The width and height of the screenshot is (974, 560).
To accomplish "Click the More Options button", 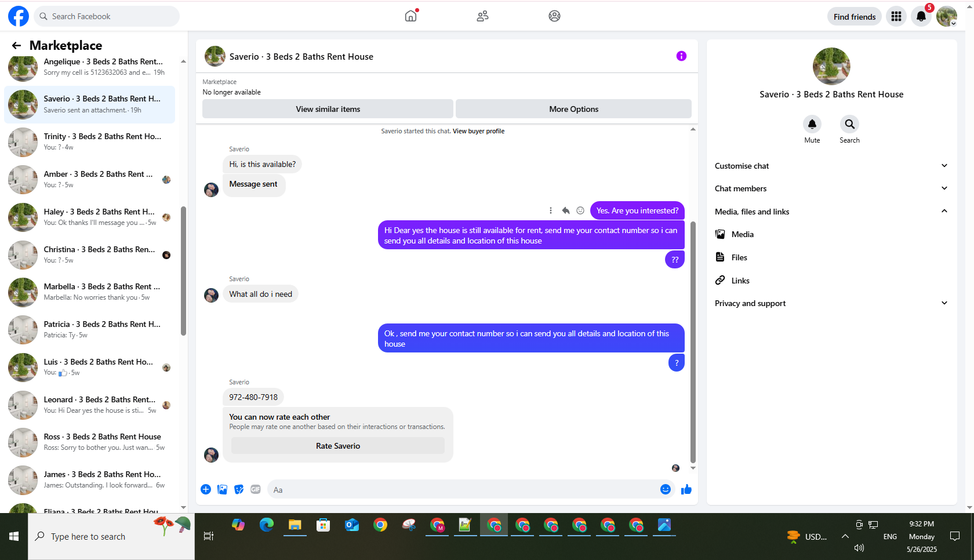I will pos(573,109).
